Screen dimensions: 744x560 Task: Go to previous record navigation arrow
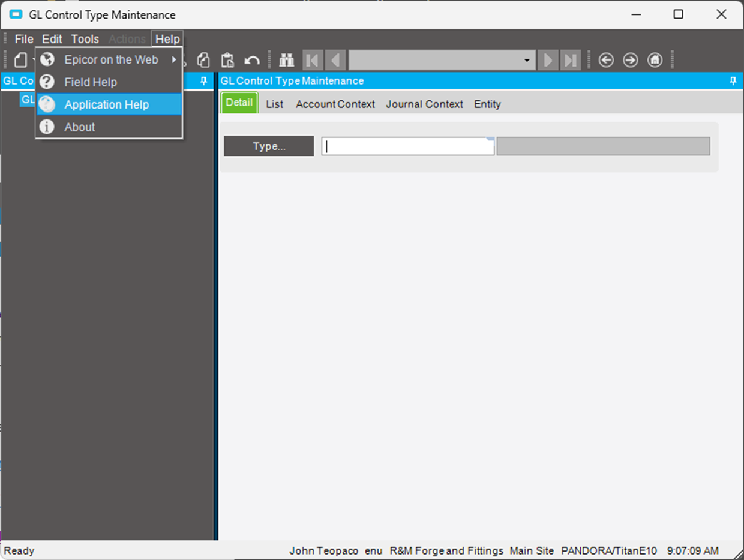pos(335,60)
